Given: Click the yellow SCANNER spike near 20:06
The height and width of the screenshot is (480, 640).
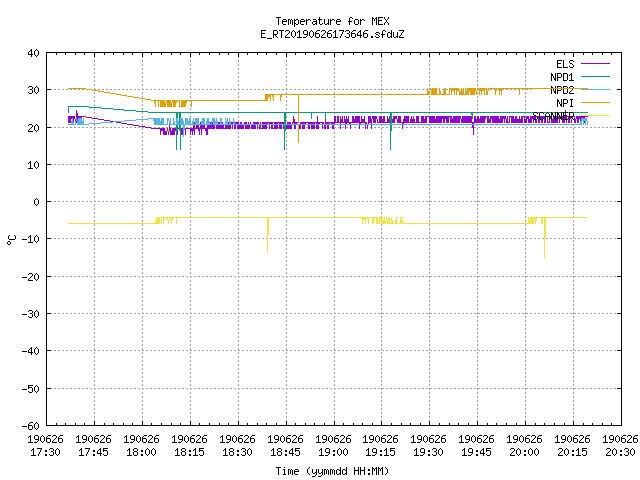Looking at the screenshot, I should click(544, 238).
